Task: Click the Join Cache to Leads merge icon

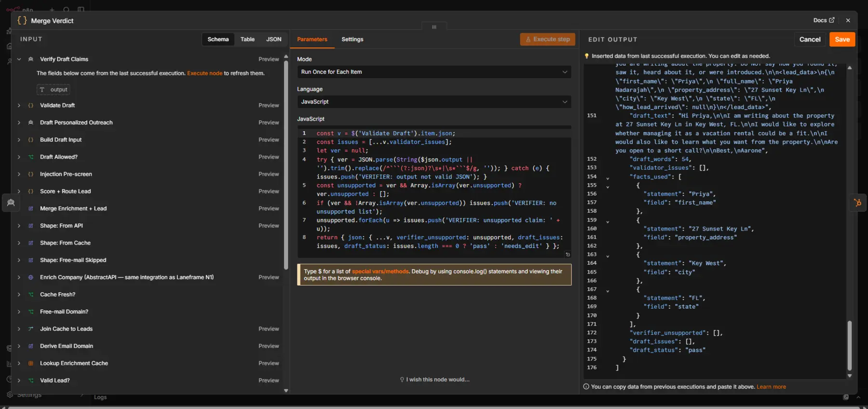Action: click(x=31, y=329)
